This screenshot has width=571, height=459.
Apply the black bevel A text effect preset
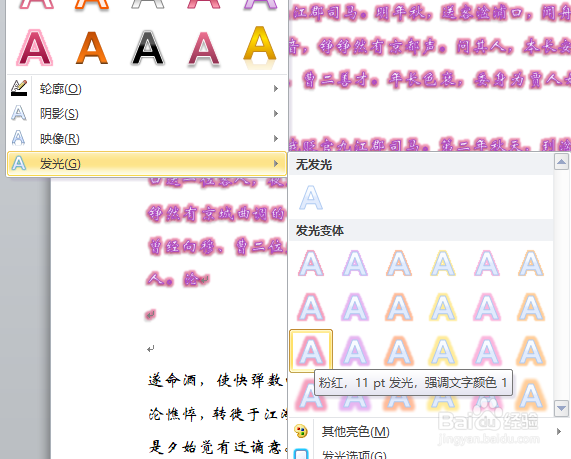pyautogui.click(x=148, y=48)
